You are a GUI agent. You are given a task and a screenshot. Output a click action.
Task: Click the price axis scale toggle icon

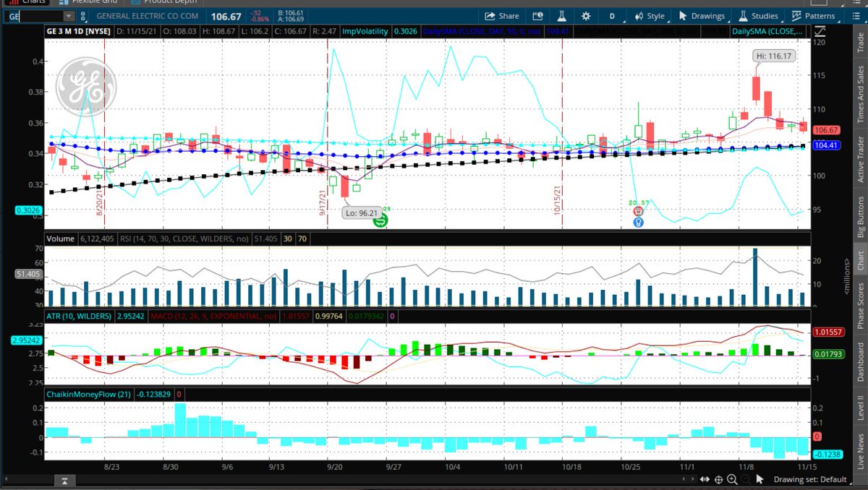(818, 31)
